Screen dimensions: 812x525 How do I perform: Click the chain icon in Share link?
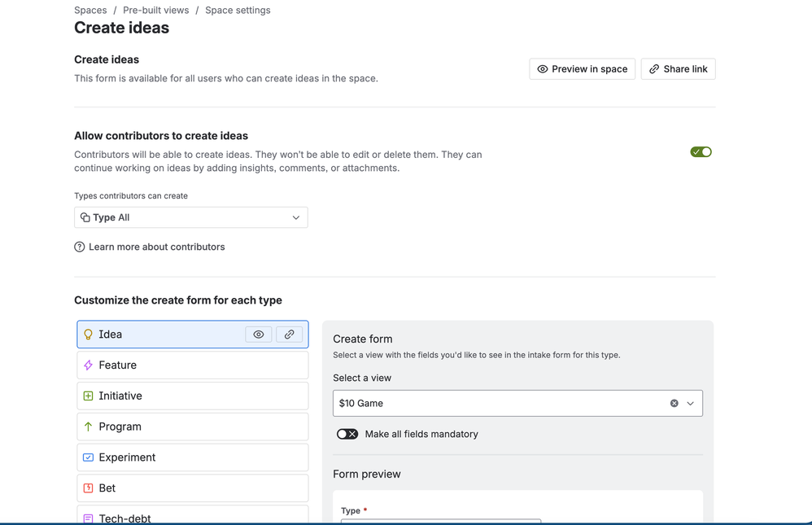click(654, 69)
